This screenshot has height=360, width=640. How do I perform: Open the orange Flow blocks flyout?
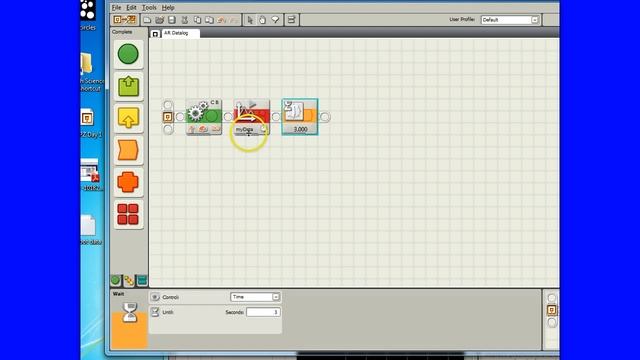click(x=128, y=150)
